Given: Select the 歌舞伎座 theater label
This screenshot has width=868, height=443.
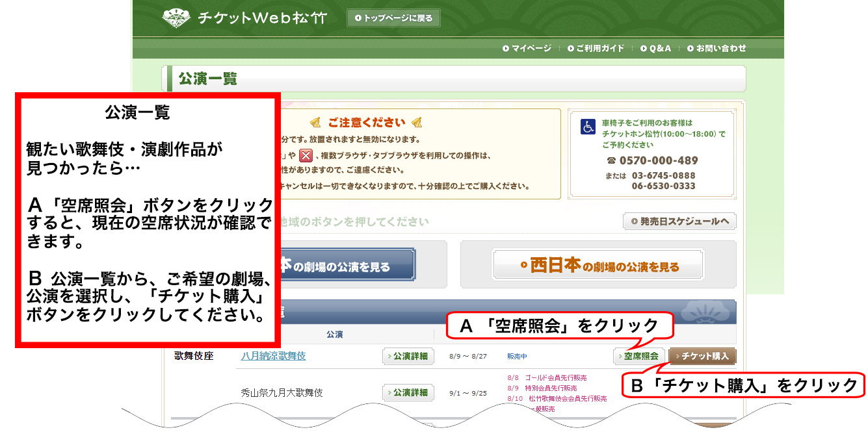Looking at the screenshot, I should [x=194, y=356].
